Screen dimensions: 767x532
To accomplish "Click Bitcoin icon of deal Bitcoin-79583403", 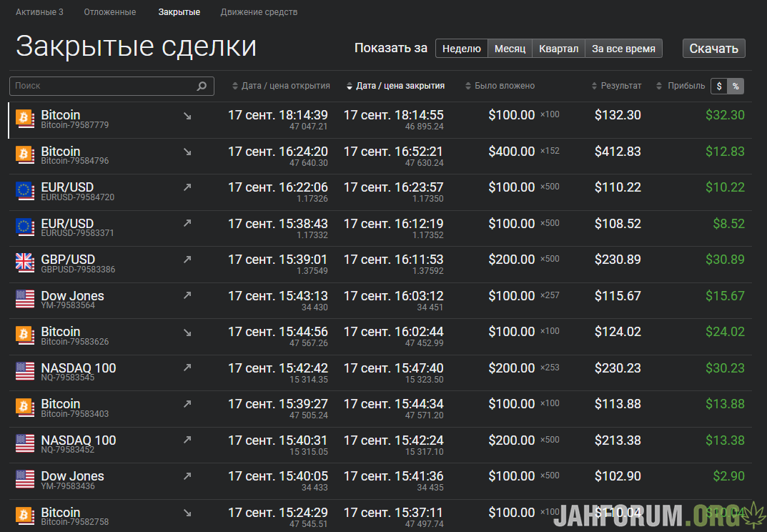I will tap(24, 408).
